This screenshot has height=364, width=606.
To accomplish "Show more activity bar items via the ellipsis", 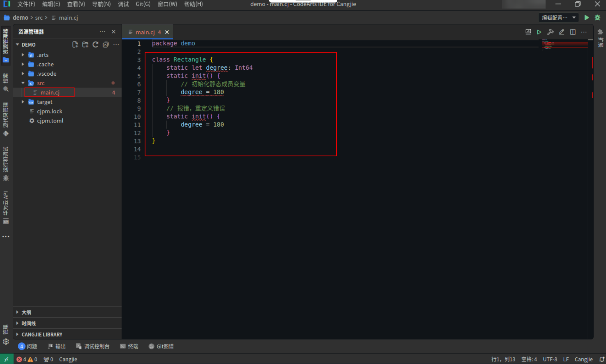I will tap(6, 236).
